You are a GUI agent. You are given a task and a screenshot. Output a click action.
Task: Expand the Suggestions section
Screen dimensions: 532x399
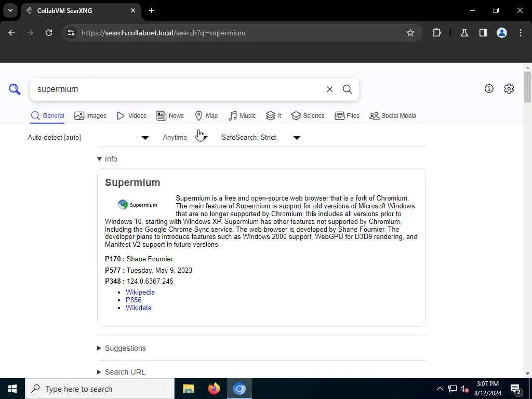(122, 348)
